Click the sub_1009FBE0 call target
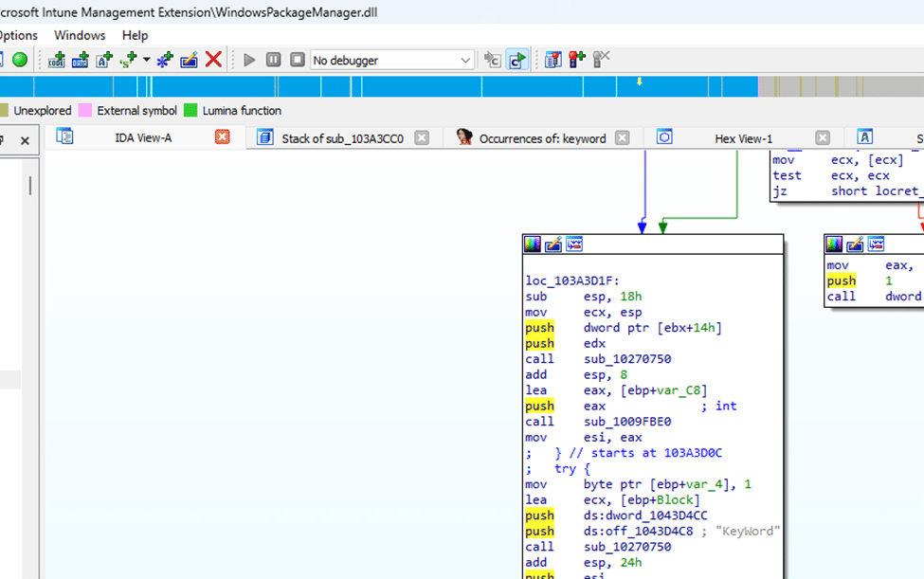The image size is (924, 579). (x=627, y=421)
